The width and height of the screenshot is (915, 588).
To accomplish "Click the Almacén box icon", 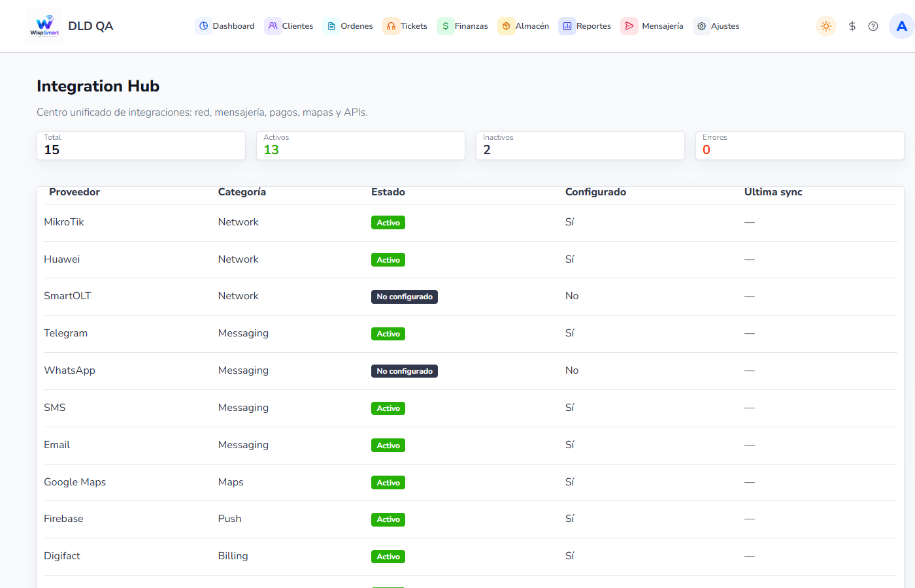I will [x=506, y=26].
